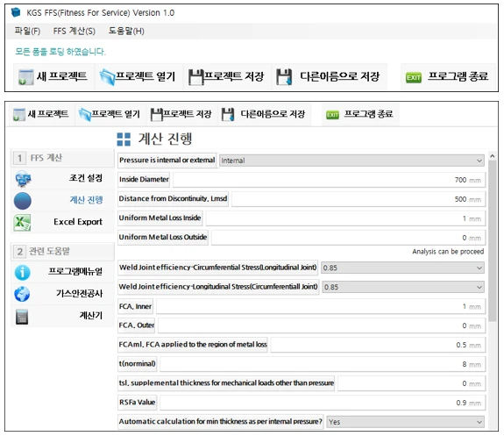Click t(norminal) thickness field
The height and width of the screenshot is (436, 504).
[323, 364]
